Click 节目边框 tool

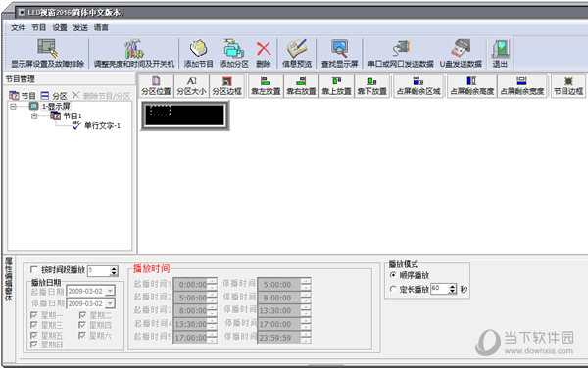568,86
